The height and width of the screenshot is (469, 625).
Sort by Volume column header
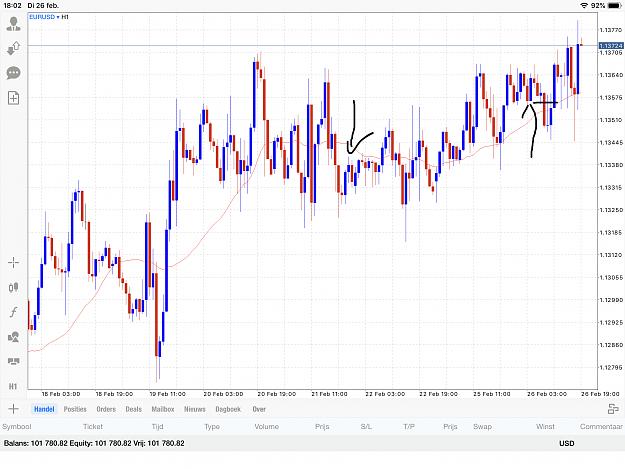267,427
